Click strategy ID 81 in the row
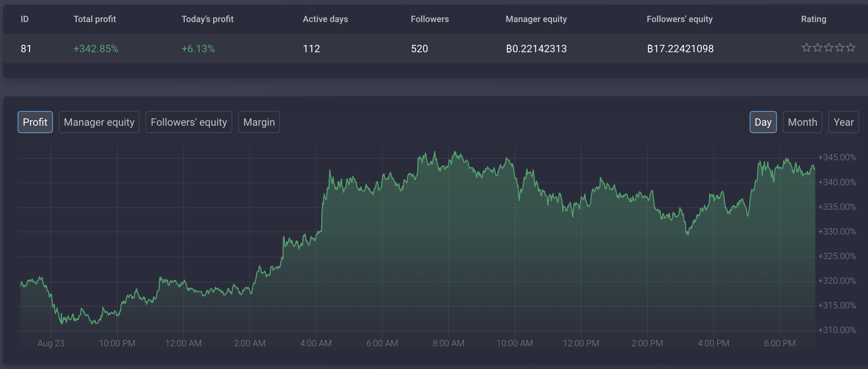The height and width of the screenshot is (369, 868). (26, 49)
